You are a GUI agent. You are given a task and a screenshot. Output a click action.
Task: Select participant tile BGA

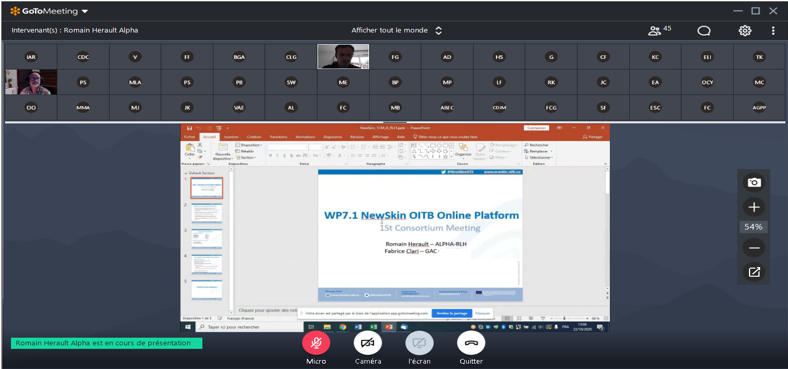pyautogui.click(x=239, y=57)
